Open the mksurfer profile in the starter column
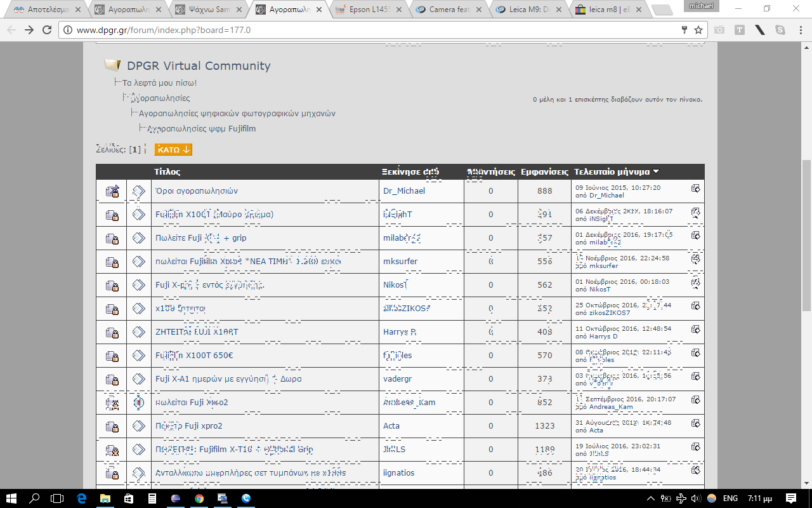 click(400, 262)
